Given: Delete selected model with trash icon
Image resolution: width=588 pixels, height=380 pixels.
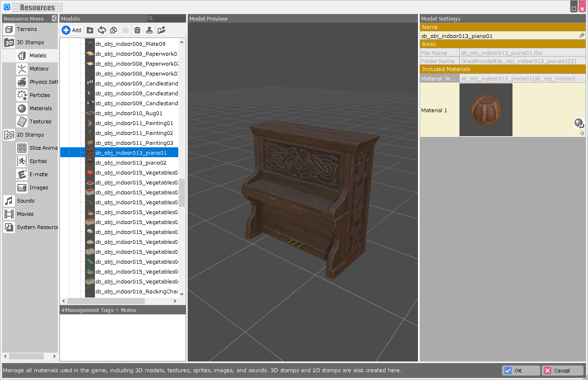Looking at the screenshot, I should tap(137, 30).
